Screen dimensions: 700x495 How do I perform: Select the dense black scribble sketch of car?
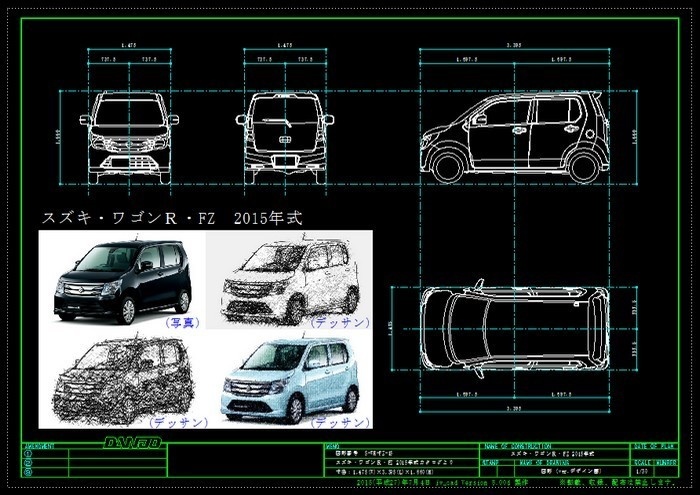click(122, 379)
